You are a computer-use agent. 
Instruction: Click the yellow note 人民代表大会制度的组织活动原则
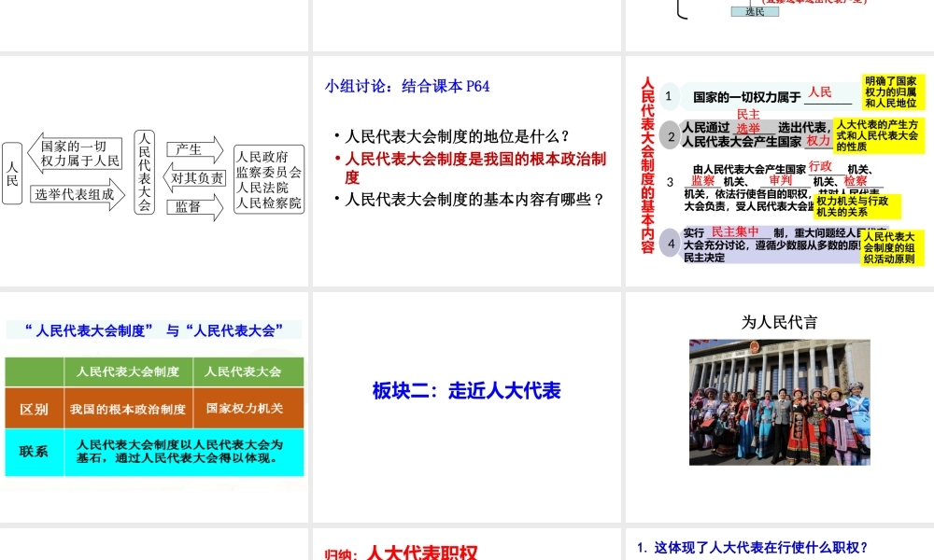pyautogui.click(x=892, y=247)
